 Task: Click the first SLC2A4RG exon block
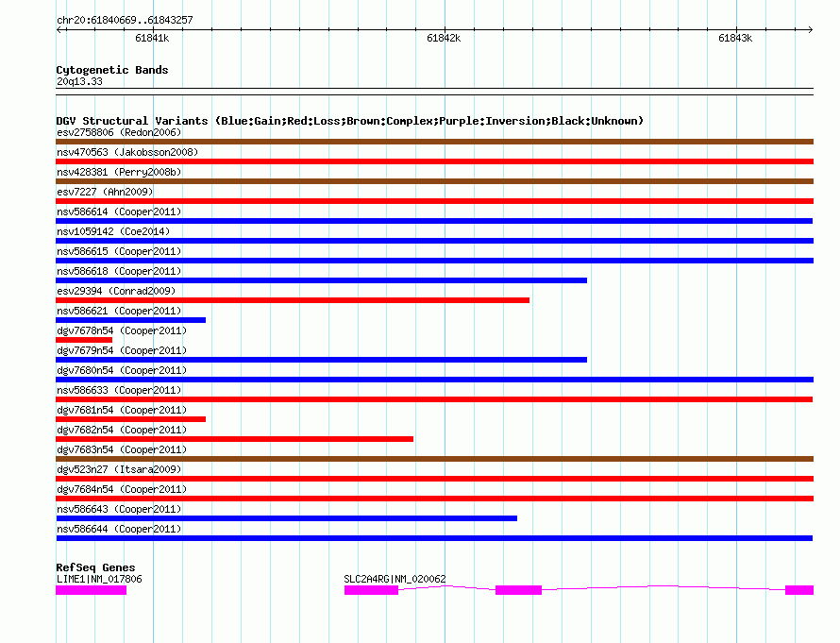(371, 590)
